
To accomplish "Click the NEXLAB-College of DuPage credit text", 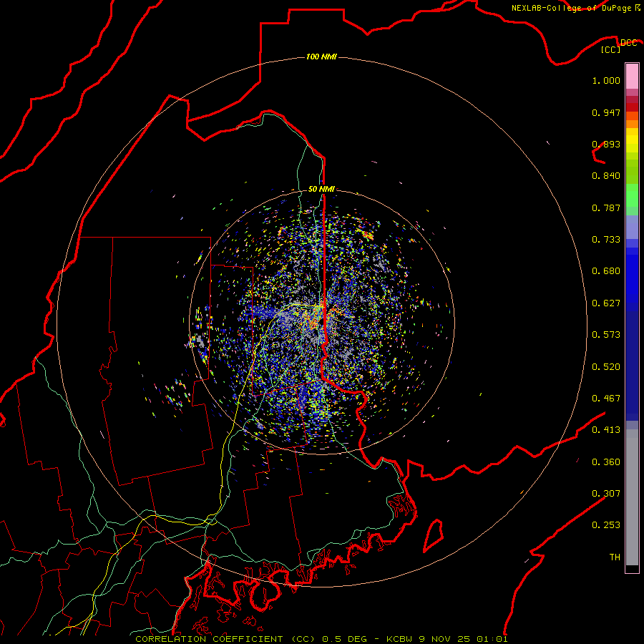I will coord(571,8).
